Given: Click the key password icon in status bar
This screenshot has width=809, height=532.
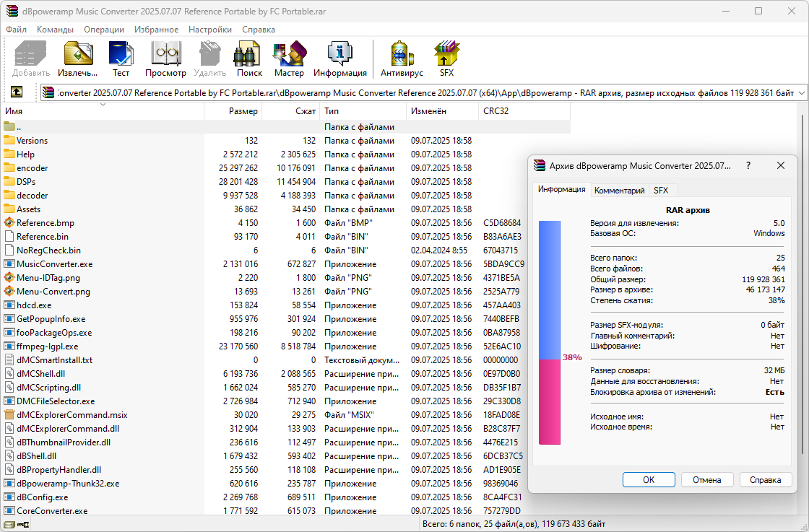Looking at the screenshot, I should [x=23, y=524].
